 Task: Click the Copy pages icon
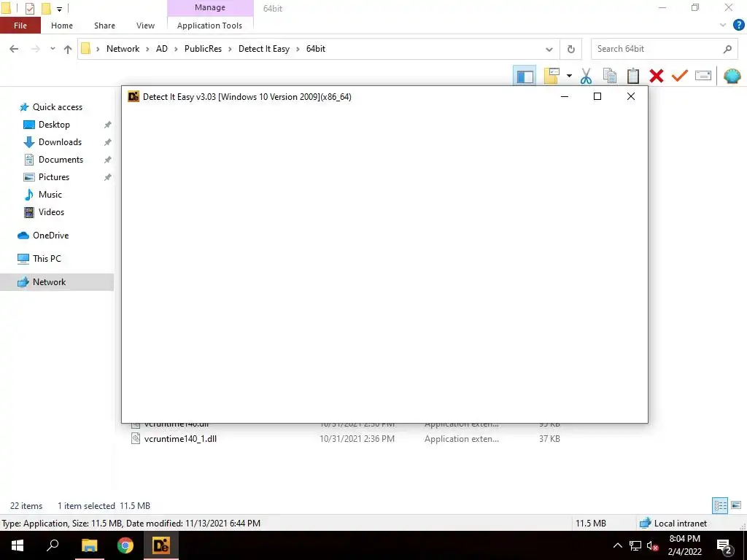tap(609, 76)
